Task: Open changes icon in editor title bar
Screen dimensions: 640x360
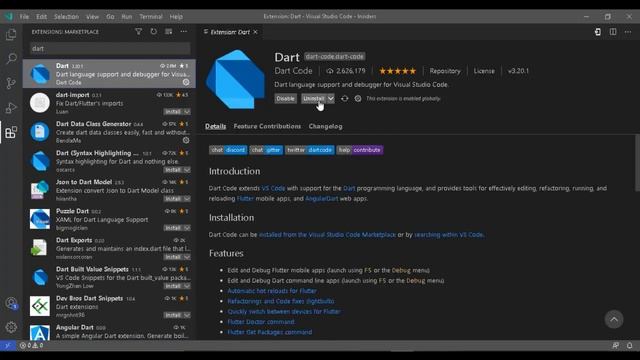Action: click(x=598, y=32)
